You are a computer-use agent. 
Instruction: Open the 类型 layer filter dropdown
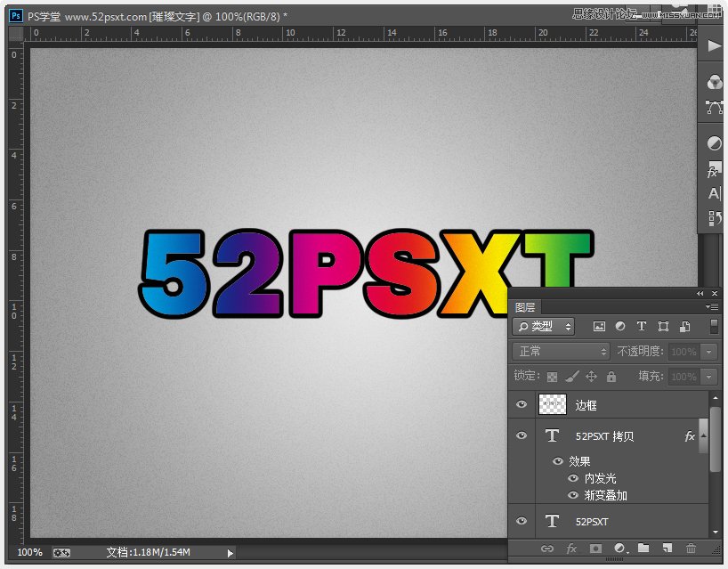544,327
